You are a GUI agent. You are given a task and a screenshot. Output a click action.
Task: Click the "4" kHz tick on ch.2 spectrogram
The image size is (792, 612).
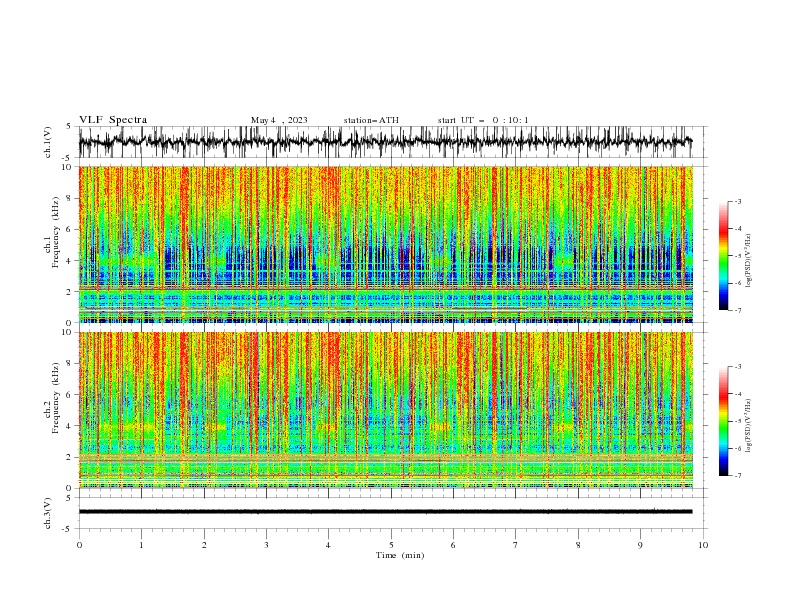(69, 426)
